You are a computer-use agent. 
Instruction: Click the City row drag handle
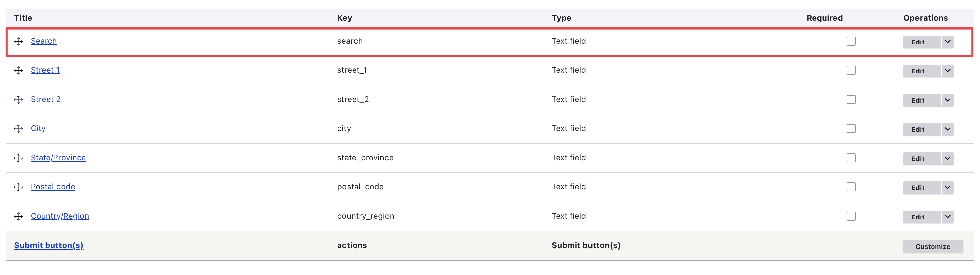click(18, 129)
